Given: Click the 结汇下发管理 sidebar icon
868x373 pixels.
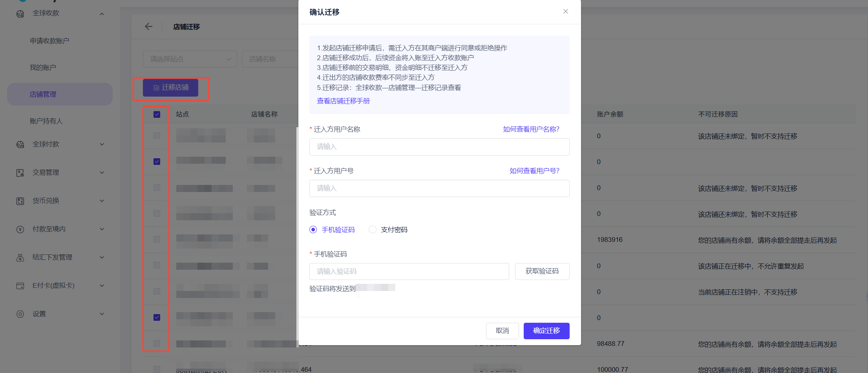Looking at the screenshot, I should coord(20,258).
